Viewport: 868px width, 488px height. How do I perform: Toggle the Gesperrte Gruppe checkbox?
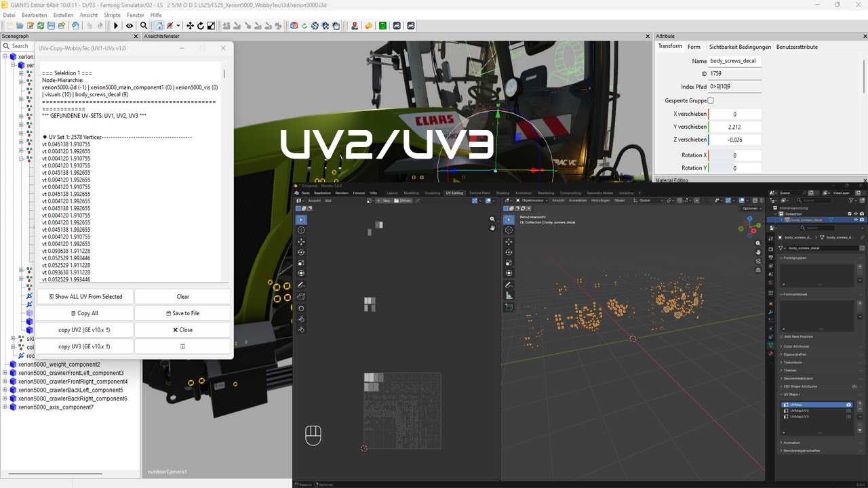711,100
